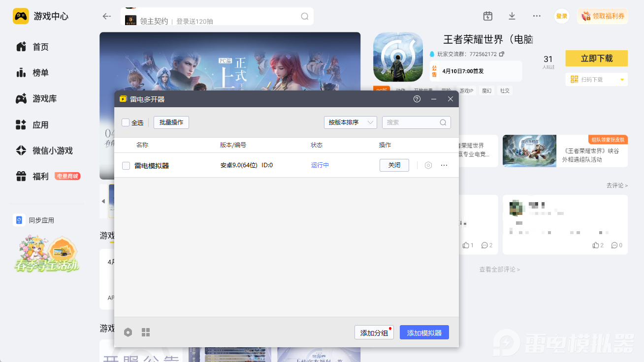
Task: Open the 游戏库 game library section
Action: (x=46, y=98)
